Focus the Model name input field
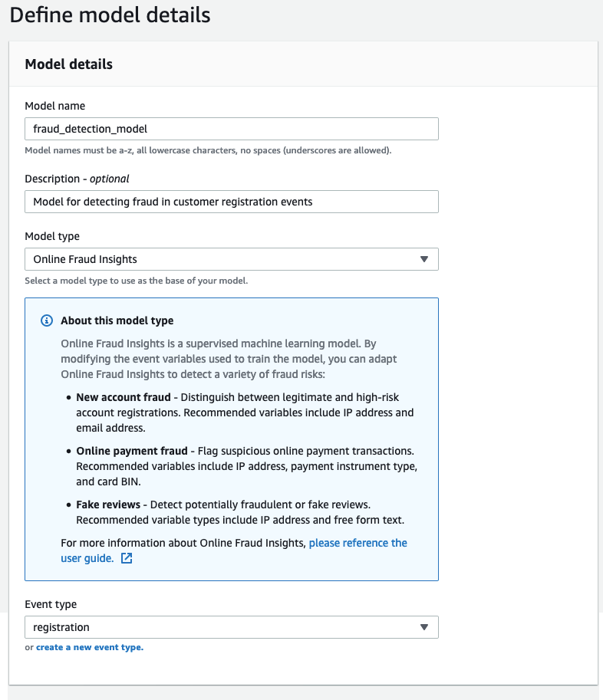603x700 pixels. click(x=231, y=129)
